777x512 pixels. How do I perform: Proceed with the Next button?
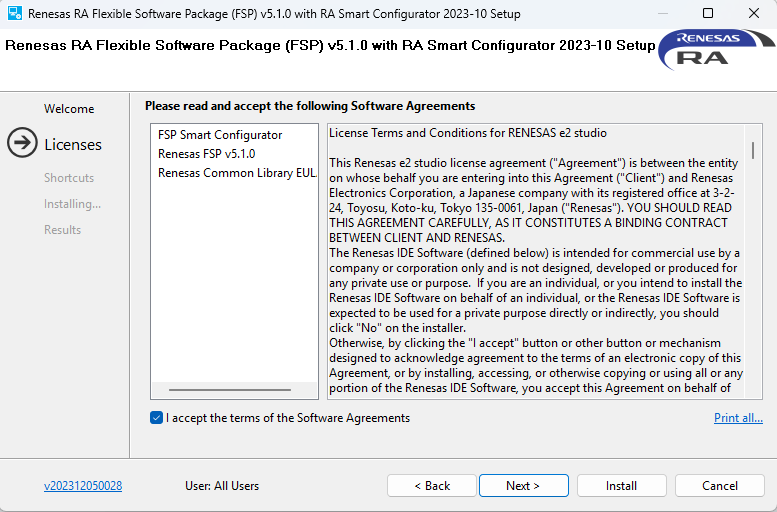523,486
